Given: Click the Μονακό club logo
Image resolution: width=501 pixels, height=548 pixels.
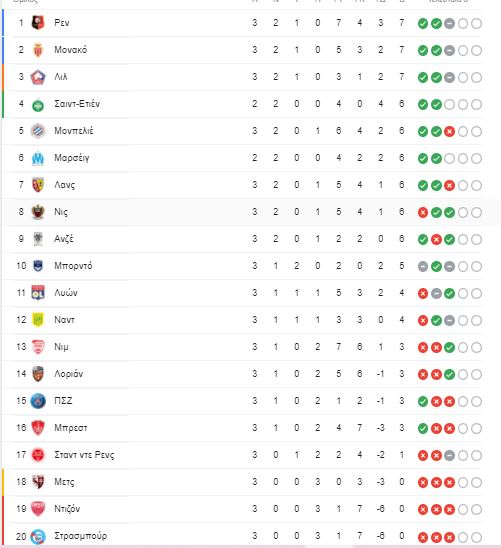Looking at the screenshot, I should tap(38, 50).
